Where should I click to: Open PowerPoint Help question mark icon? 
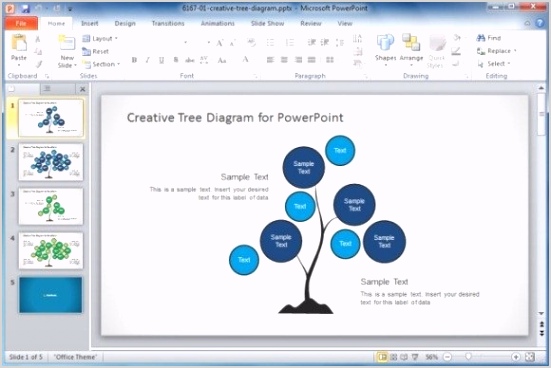(x=539, y=23)
